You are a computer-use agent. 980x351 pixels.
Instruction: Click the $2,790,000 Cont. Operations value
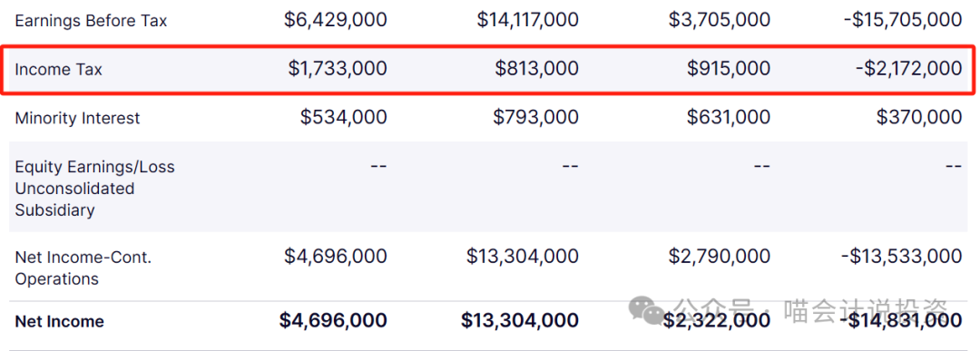point(720,256)
